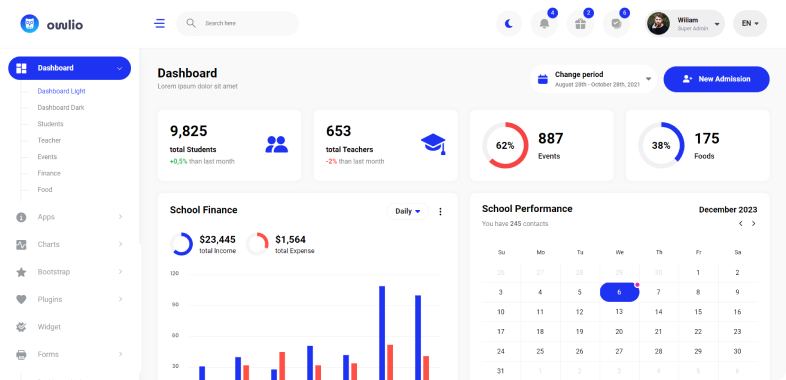The height and width of the screenshot is (380, 786).
Task: Open the checkmark tasks icon in header
Action: [x=617, y=24]
